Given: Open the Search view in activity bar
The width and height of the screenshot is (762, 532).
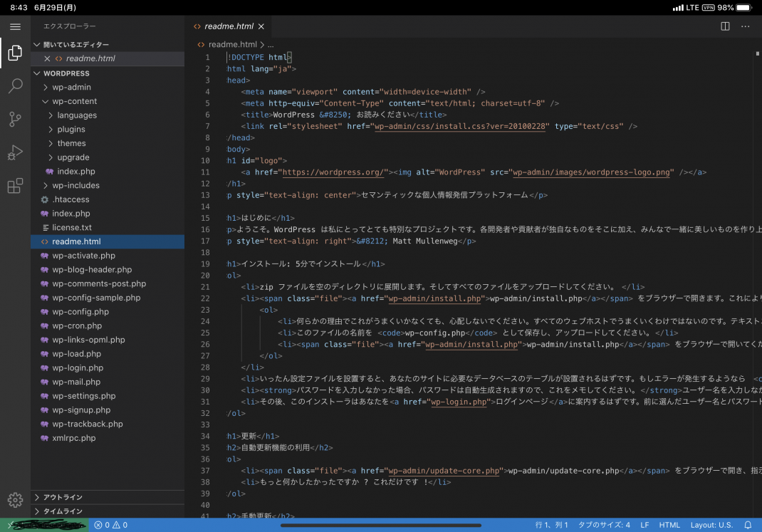Looking at the screenshot, I should pyautogui.click(x=15, y=86).
